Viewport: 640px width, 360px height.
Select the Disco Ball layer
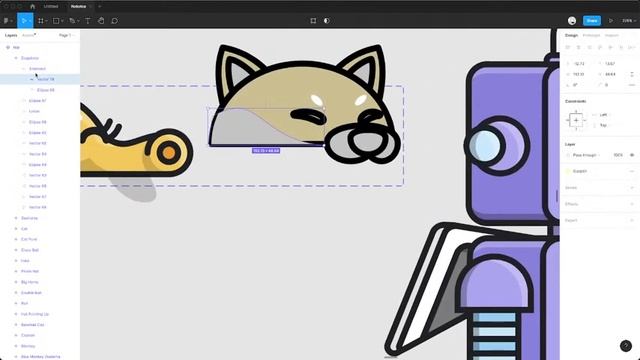pos(30,250)
